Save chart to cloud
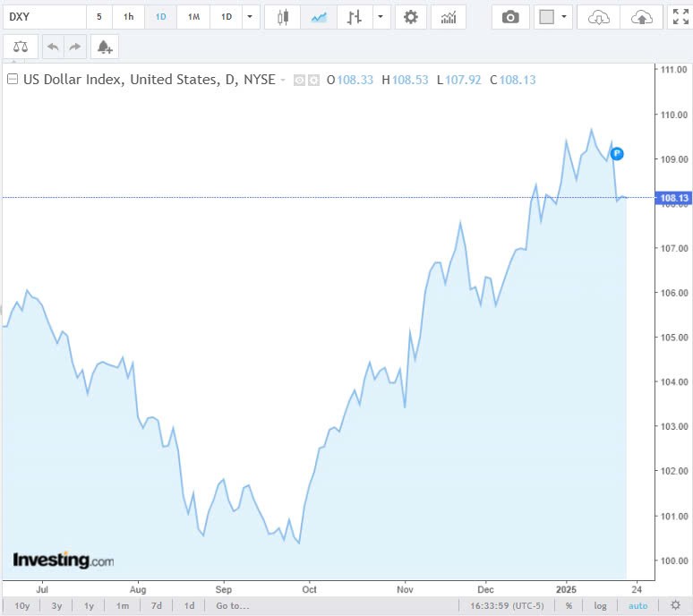This screenshot has height=616, width=693. 641,17
